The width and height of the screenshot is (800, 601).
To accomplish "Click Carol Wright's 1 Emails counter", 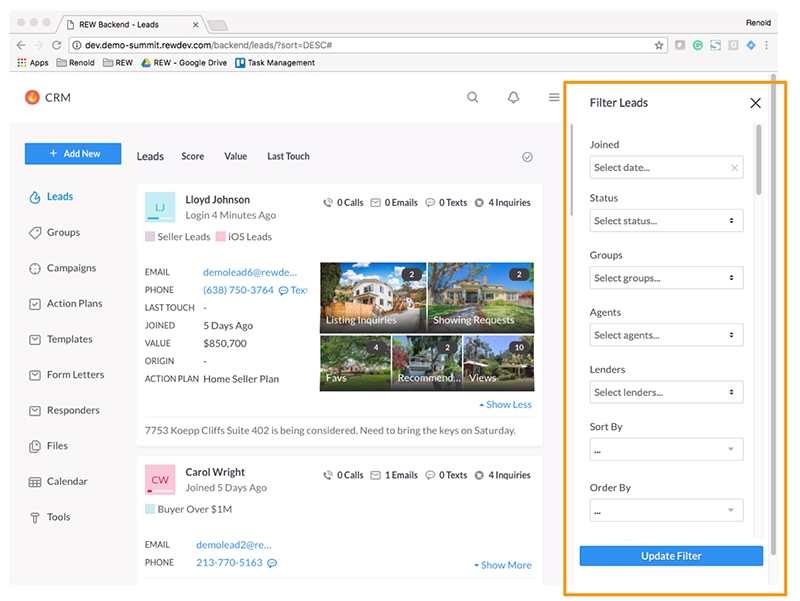I will pos(394,475).
